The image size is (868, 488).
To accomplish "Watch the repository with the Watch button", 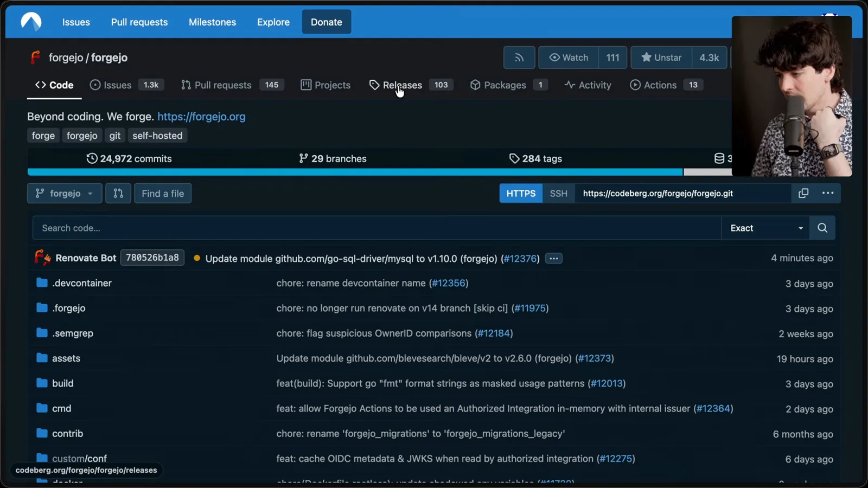I will tap(569, 57).
